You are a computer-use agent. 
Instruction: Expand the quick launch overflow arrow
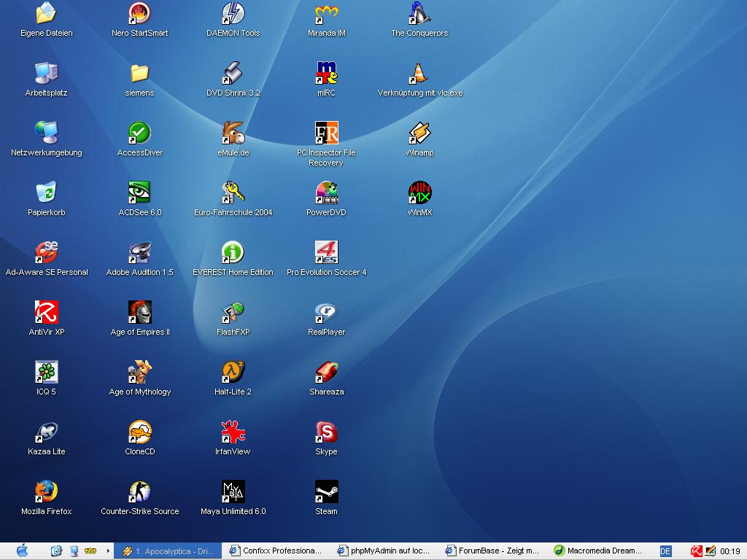pos(108,551)
